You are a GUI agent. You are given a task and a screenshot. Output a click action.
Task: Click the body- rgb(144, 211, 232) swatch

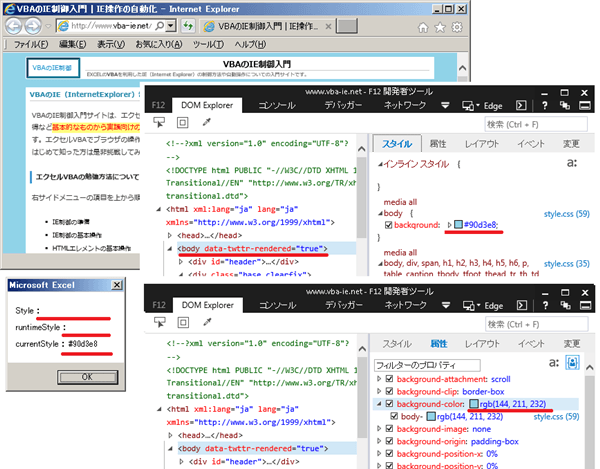click(x=431, y=416)
